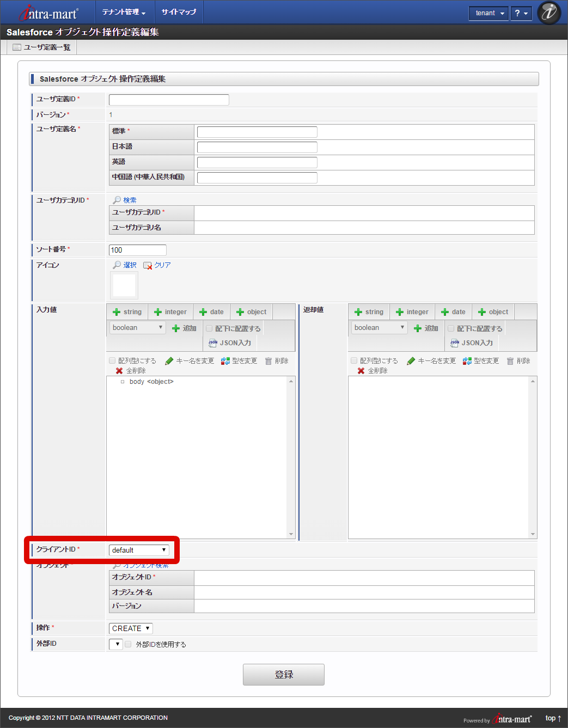Add an integer key in input values (入力値)
This screenshot has width=568, height=728.
pyautogui.click(x=170, y=312)
